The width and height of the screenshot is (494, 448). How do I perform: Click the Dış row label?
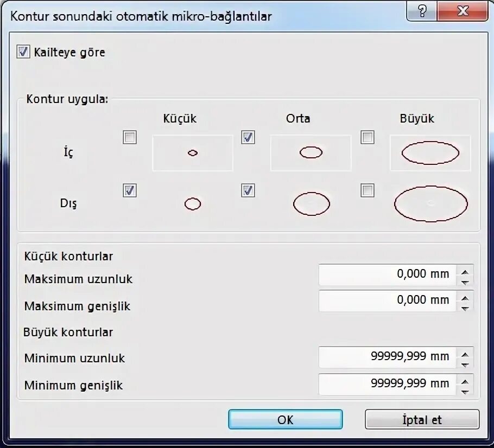point(68,203)
